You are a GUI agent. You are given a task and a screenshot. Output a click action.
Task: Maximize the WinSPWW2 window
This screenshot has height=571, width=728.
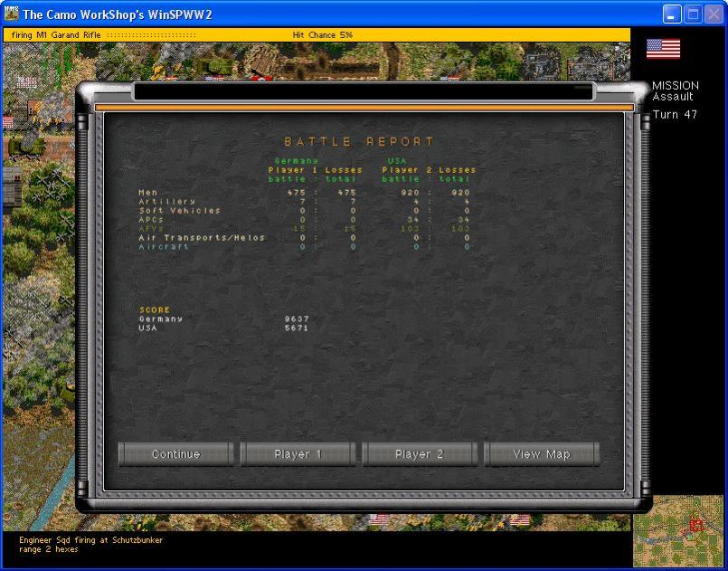pos(693,14)
